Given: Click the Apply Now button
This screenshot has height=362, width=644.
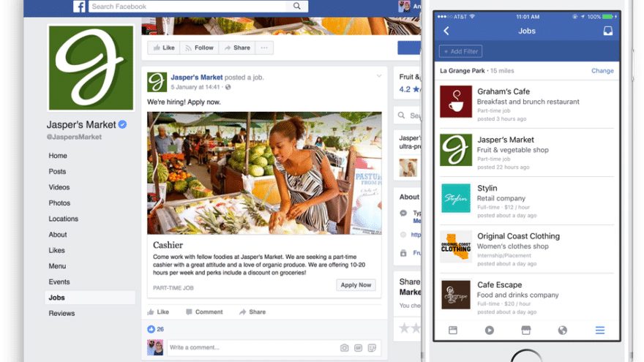Looking at the screenshot, I should point(356,284).
